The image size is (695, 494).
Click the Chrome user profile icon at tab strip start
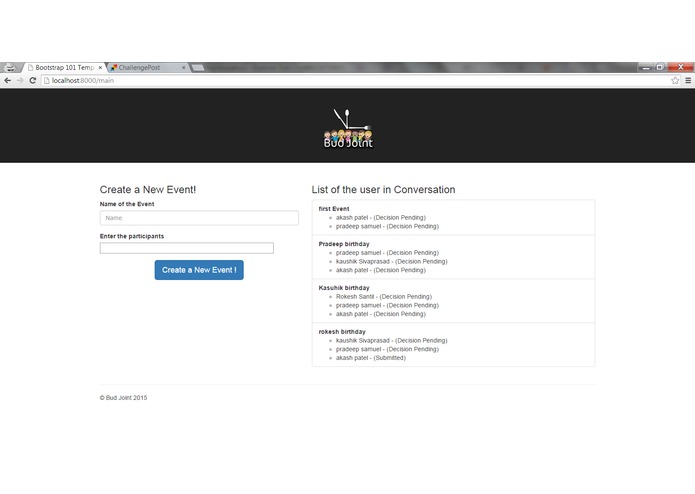pyautogui.click(x=10, y=67)
